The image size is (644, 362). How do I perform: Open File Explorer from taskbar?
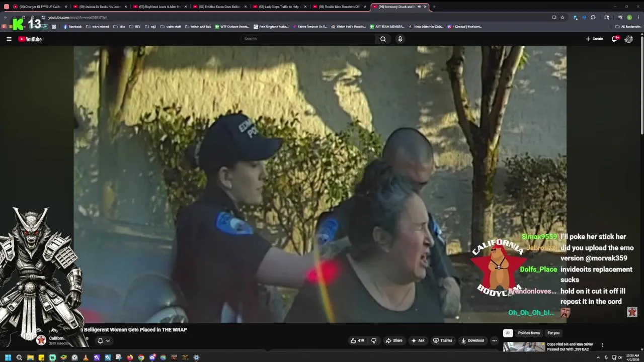tap(30, 357)
